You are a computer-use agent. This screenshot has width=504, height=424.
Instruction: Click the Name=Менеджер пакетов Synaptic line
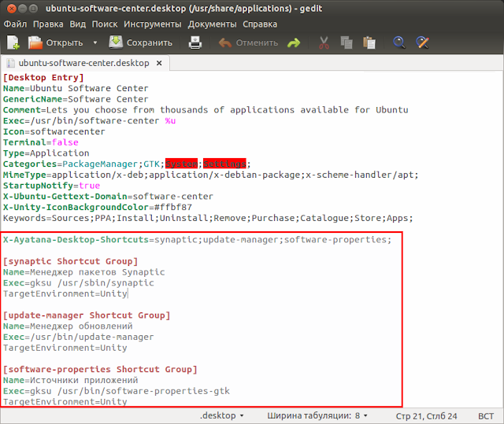84,272
